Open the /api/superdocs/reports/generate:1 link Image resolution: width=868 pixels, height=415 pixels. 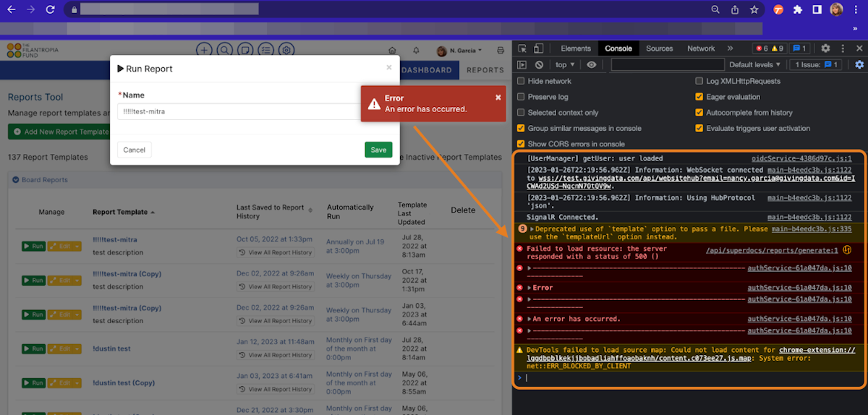772,251
